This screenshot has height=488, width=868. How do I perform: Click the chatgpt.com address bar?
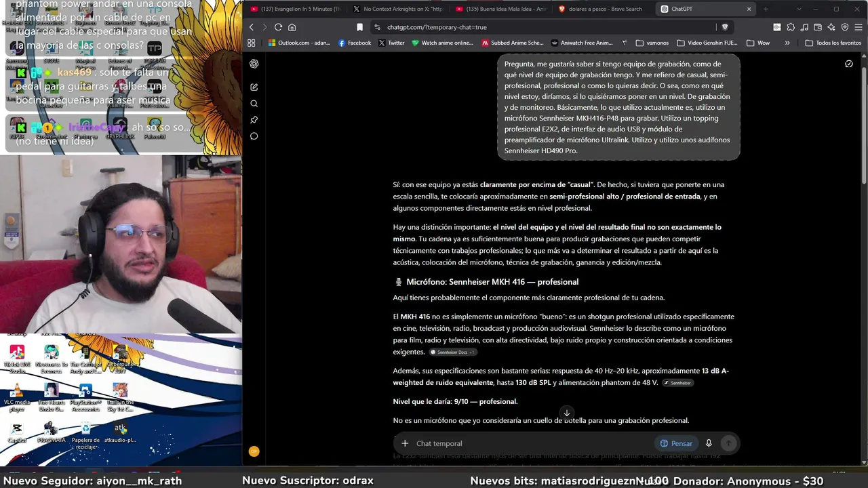pyautogui.click(x=542, y=27)
